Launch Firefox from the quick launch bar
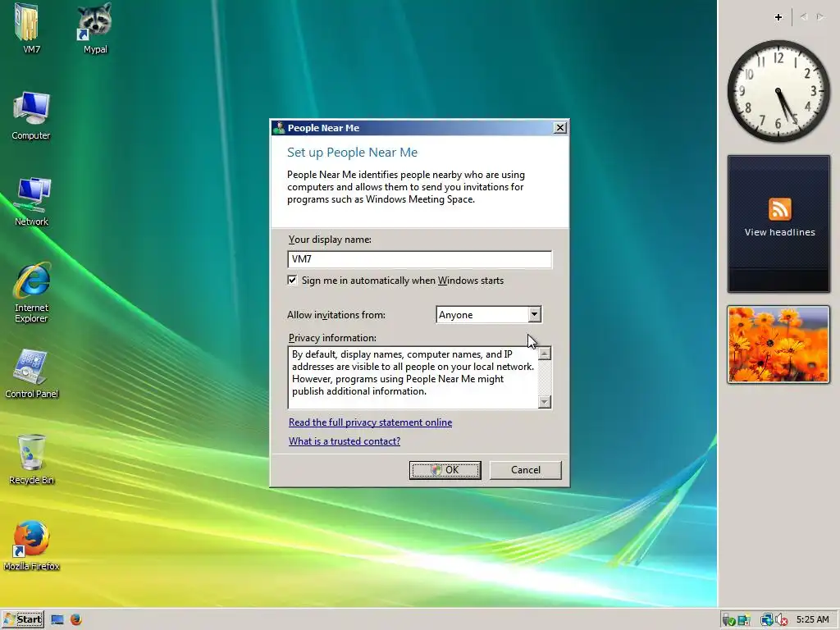840x630 pixels. click(x=76, y=619)
